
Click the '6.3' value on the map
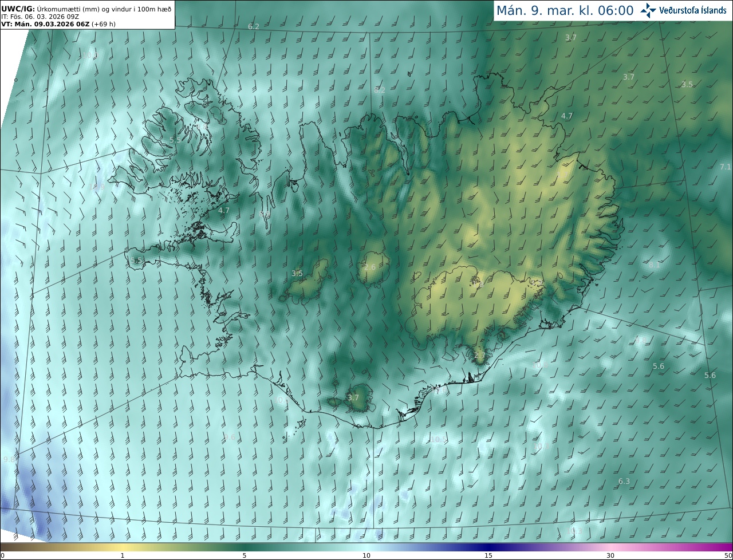point(624,482)
